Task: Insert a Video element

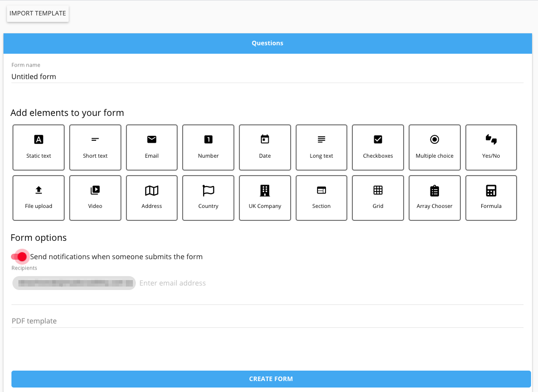Action: 95,197
